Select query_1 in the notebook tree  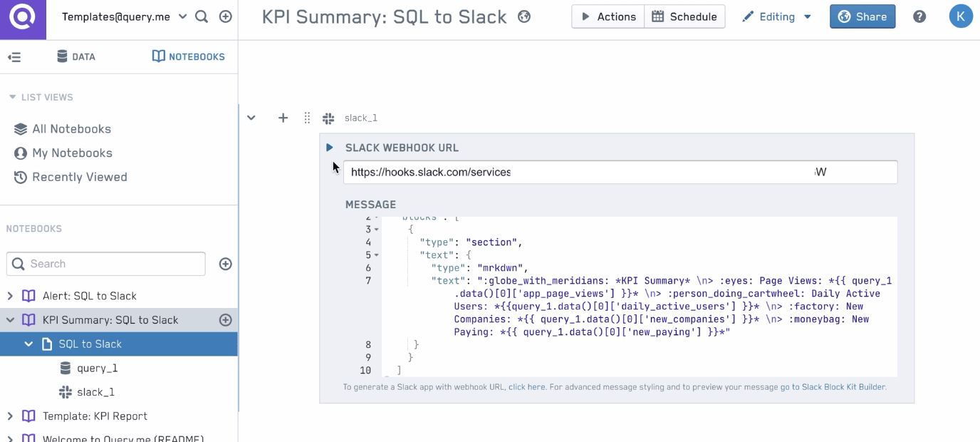coord(98,369)
